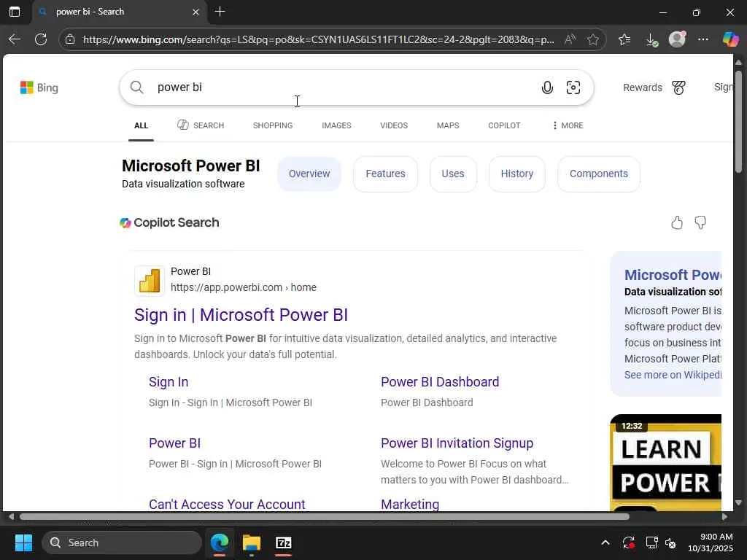Click in the power bi search field
747x560 pixels.
coord(343,87)
